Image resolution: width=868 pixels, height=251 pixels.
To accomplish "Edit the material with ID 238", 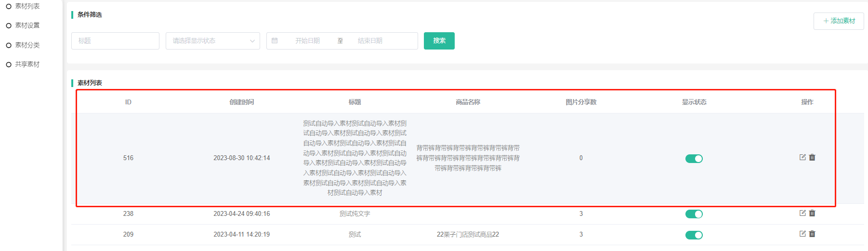I will (802, 213).
